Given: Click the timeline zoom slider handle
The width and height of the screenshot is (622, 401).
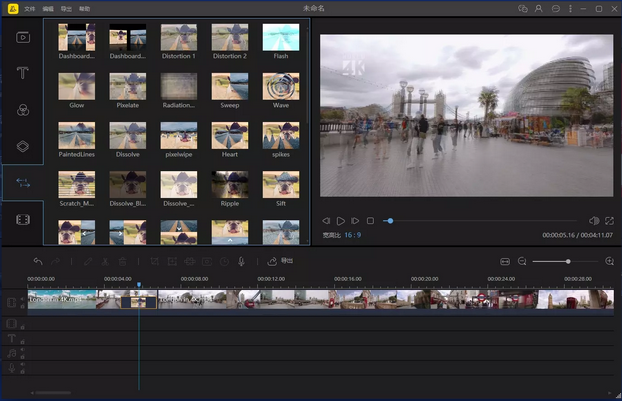Looking at the screenshot, I should pos(568,261).
